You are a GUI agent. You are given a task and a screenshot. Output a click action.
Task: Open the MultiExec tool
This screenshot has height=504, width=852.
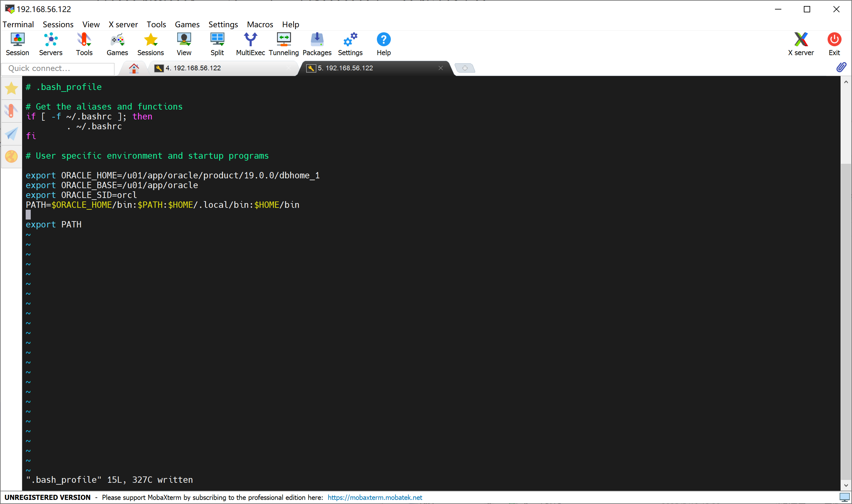(x=250, y=44)
